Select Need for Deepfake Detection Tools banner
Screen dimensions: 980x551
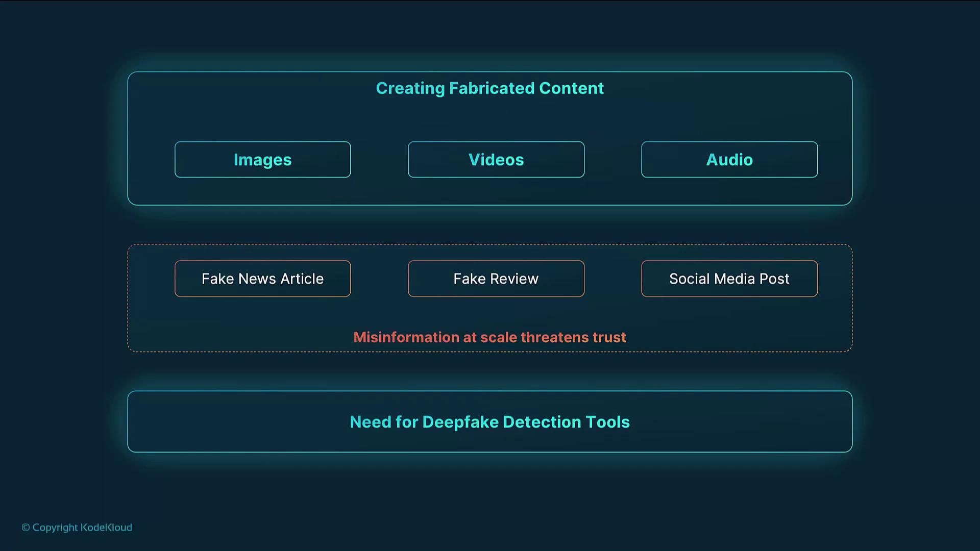(489, 422)
